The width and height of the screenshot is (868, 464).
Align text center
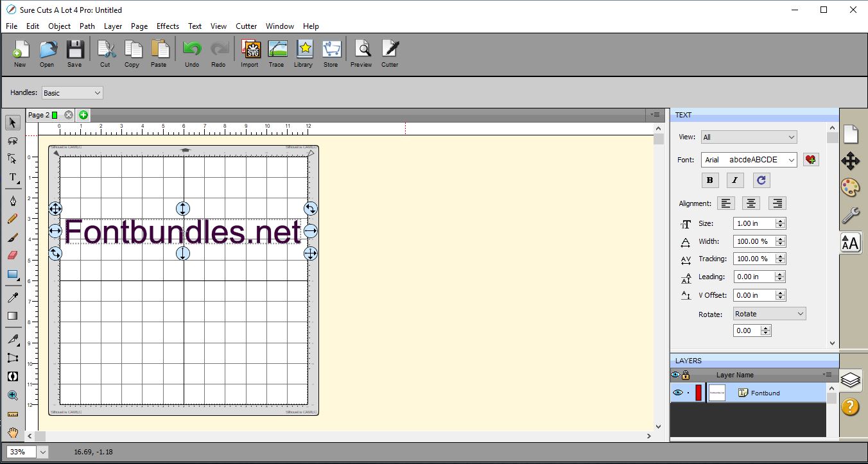tap(751, 203)
